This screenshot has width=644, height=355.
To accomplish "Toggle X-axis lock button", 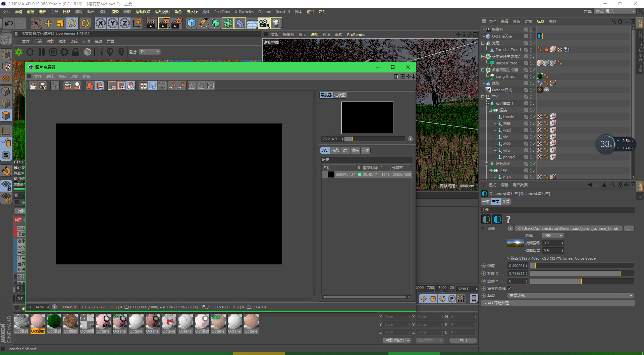I will pyautogui.click(x=101, y=23).
